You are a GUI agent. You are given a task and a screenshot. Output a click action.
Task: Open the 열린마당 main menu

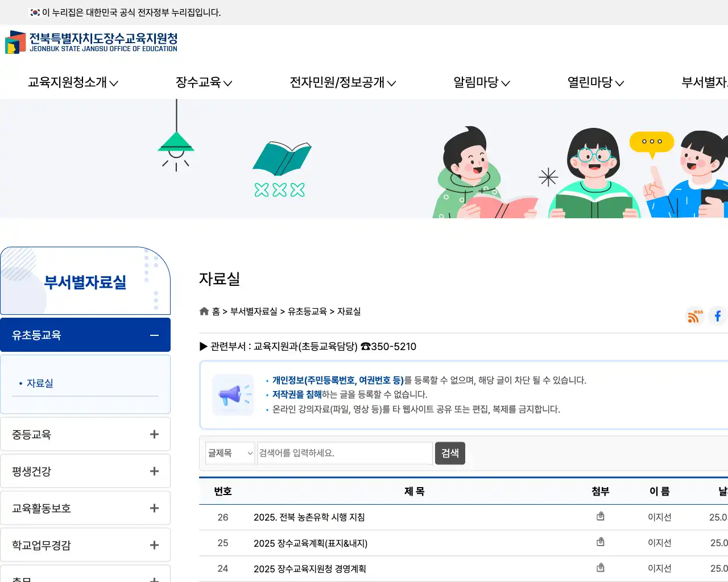point(595,82)
